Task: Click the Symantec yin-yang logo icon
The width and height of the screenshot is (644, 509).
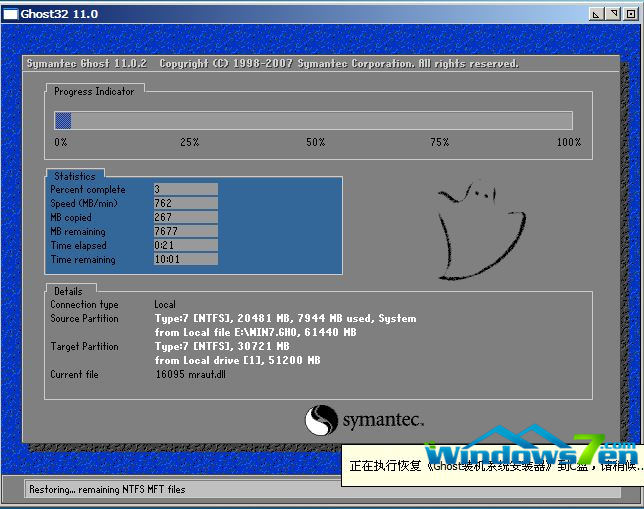Action: click(x=321, y=420)
